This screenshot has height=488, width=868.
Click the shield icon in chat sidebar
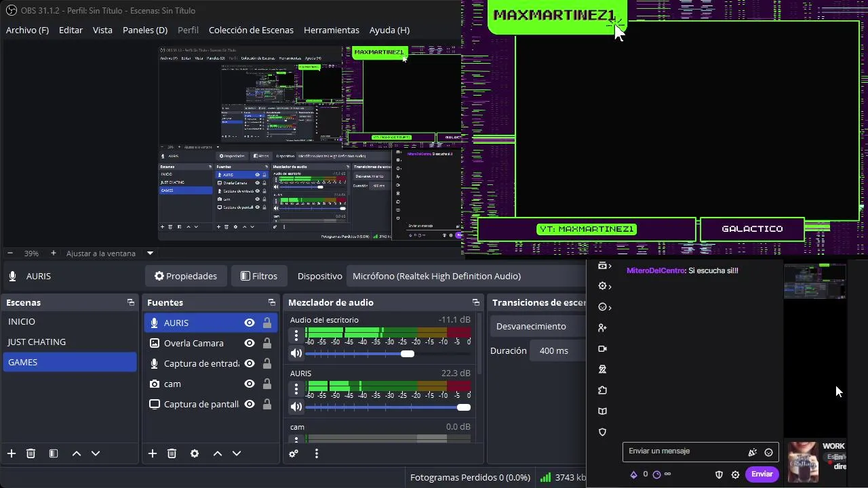(602, 432)
